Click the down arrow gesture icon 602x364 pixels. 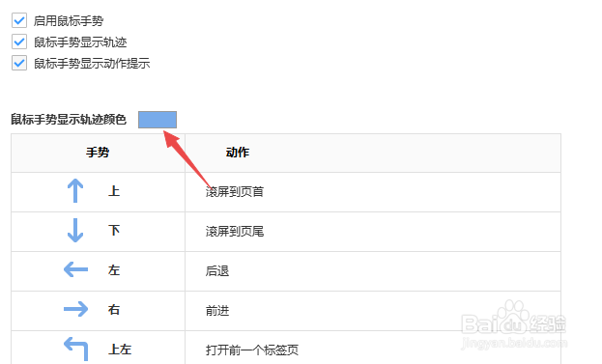pos(75,231)
